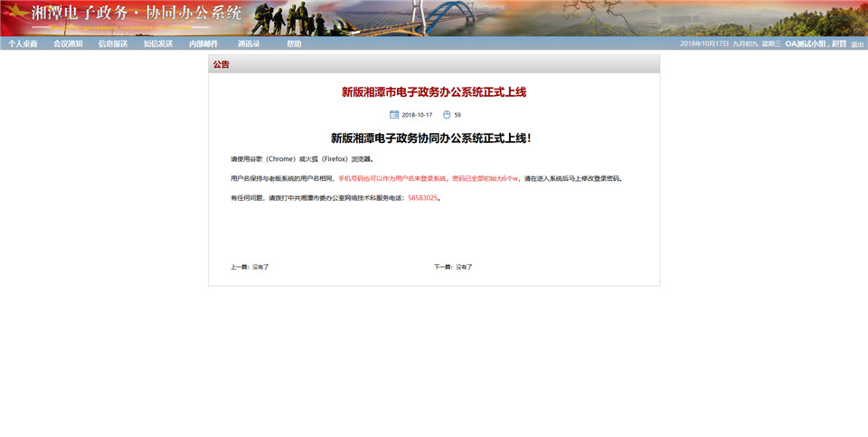Click the 下一篇 next article link

pyautogui.click(x=453, y=267)
